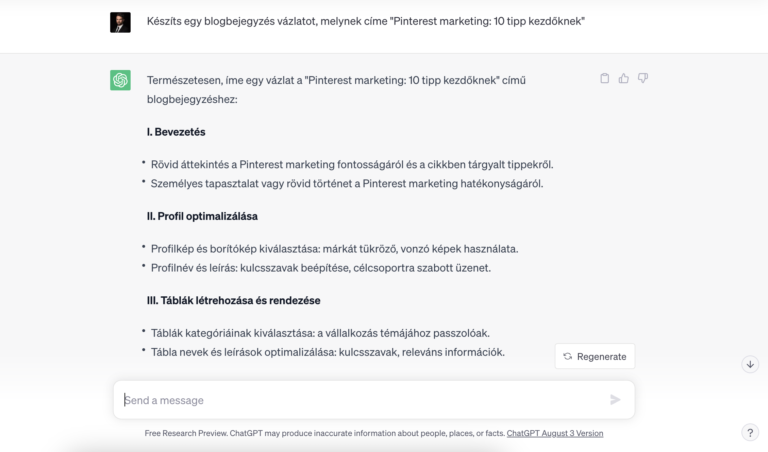The width and height of the screenshot is (768, 452).
Task: Jump to bottom with the down arrow button
Action: tap(750, 365)
